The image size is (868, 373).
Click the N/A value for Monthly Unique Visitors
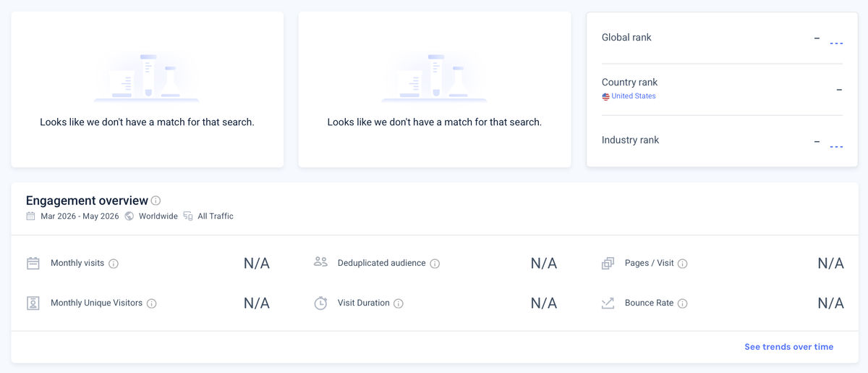[257, 303]
